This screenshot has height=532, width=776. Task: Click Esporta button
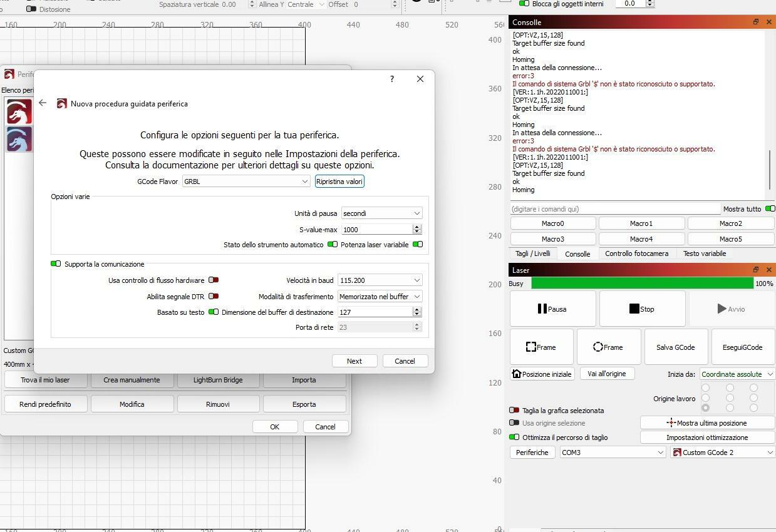coord(304,404)
